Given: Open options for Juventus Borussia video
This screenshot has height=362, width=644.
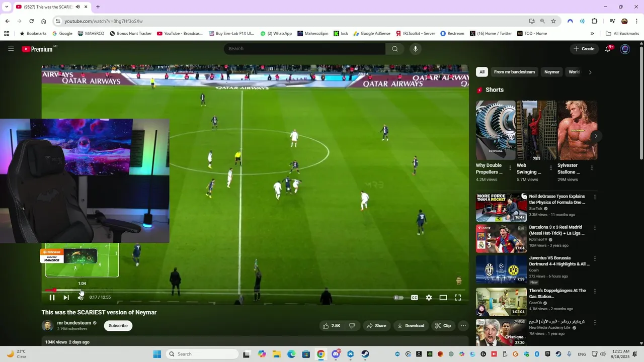Looking at the screenshot, I should (x=595, y=259).
